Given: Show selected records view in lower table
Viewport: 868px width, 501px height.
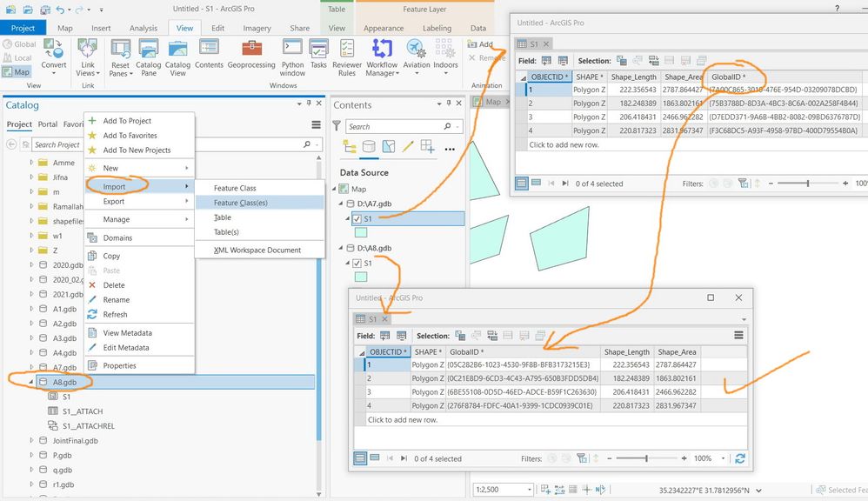Looking at the screenshot, I should [x=375, y=458].
